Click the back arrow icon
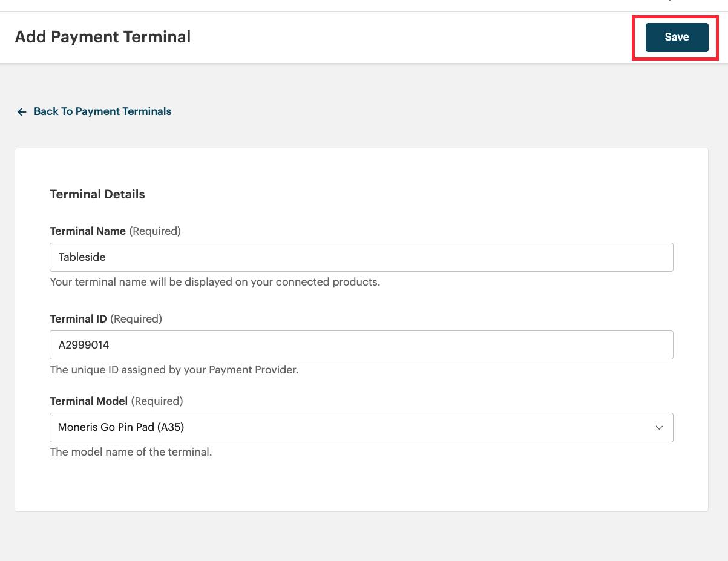Image resolution: width=728 pixels, height=561 pixels. 22,112
